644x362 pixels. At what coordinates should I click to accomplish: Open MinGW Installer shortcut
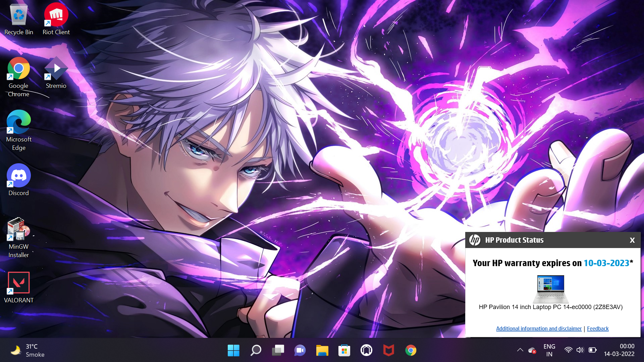click(19, 236)
